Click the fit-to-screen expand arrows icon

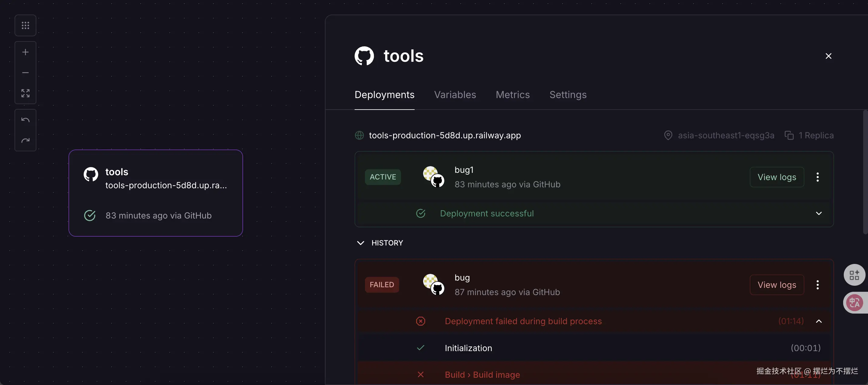[25, 93]
